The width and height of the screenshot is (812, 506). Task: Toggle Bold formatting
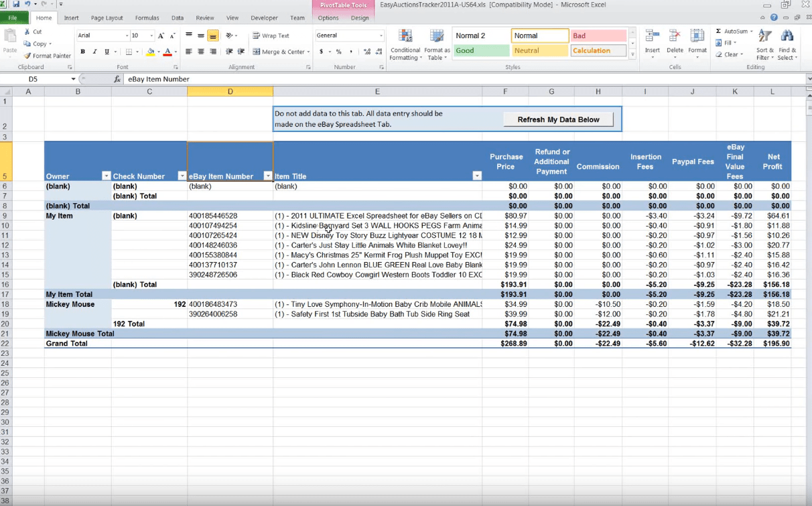click(x=82, y=52)
